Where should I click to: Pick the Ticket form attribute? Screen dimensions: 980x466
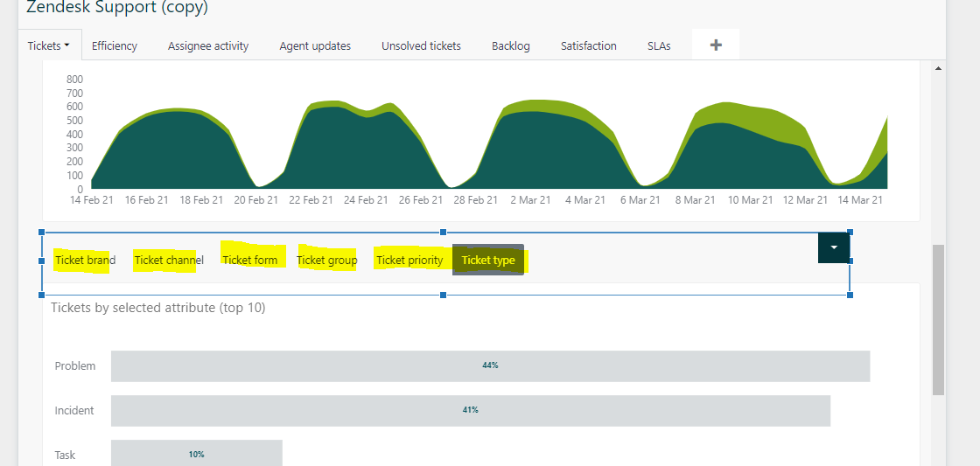coord(249,260)
